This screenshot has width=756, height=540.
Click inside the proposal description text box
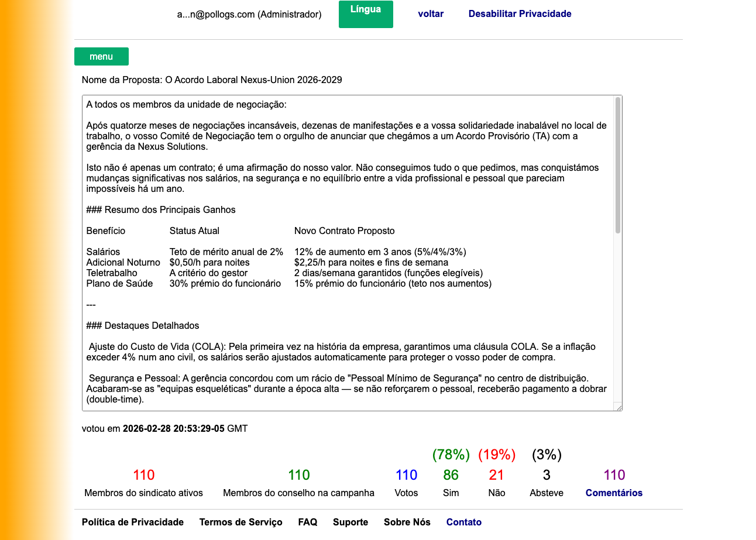(345, 252)
